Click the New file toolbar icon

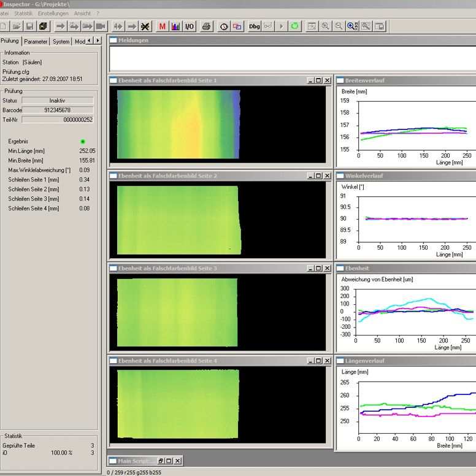tap(4, 26)
